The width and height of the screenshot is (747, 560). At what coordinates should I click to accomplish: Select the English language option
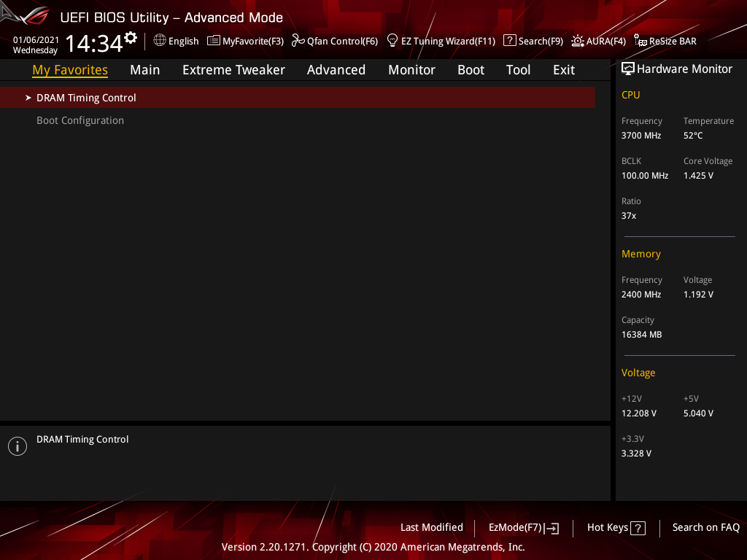click(x=183, y=42)
